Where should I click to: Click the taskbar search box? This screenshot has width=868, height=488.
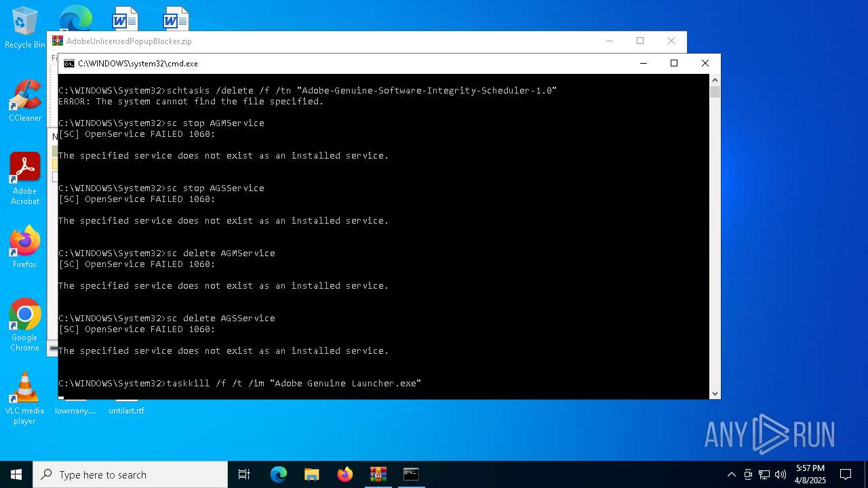click(x=130, y=474)
